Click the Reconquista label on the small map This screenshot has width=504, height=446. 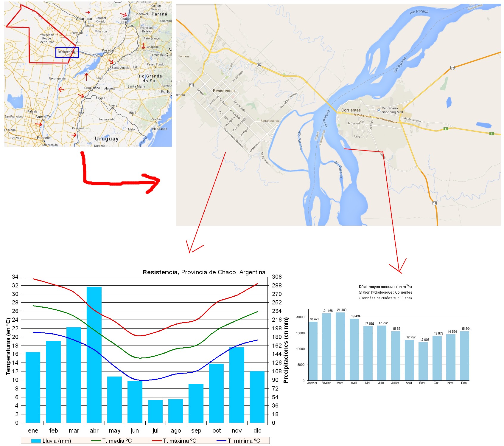pos(57,78)
